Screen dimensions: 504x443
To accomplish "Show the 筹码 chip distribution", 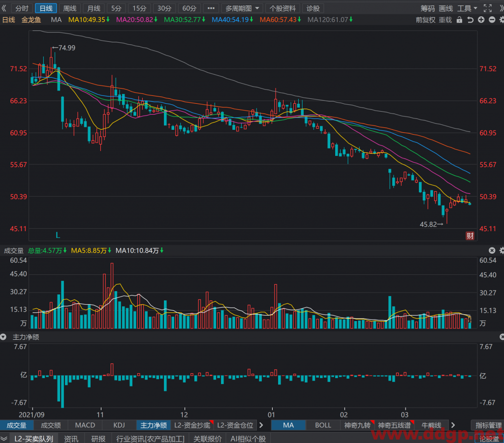I will [428, 8].
